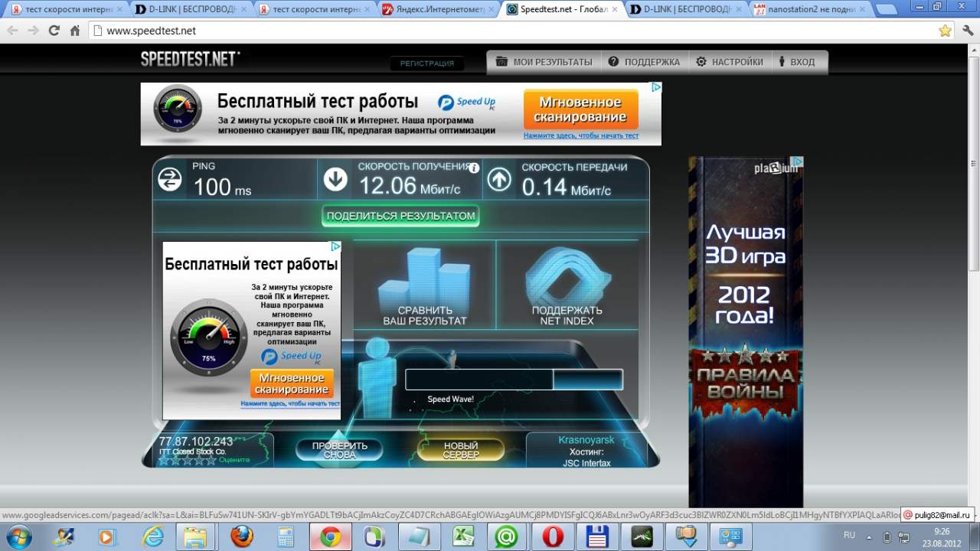Run the test again with ПРОВЕРИТЬ СНОВА
The height and width of the screenshot is (551, 980).
coord(340,450)
